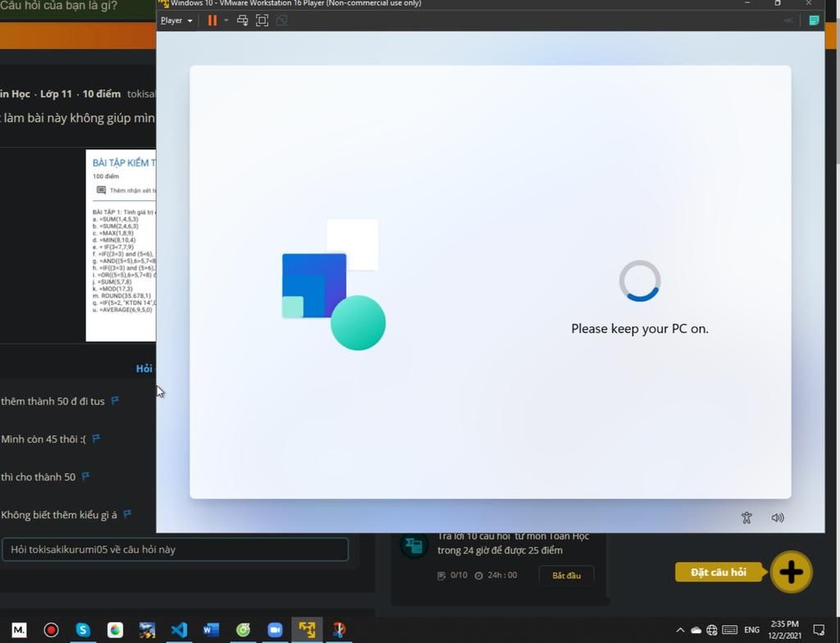Click the '24h : 00' timer text
This screenshot has width=840, height=643.
(x=502, y=575)
